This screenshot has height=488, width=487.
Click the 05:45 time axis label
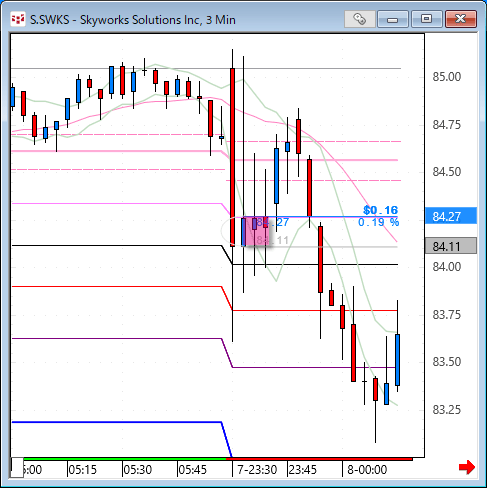coord(193,470)
